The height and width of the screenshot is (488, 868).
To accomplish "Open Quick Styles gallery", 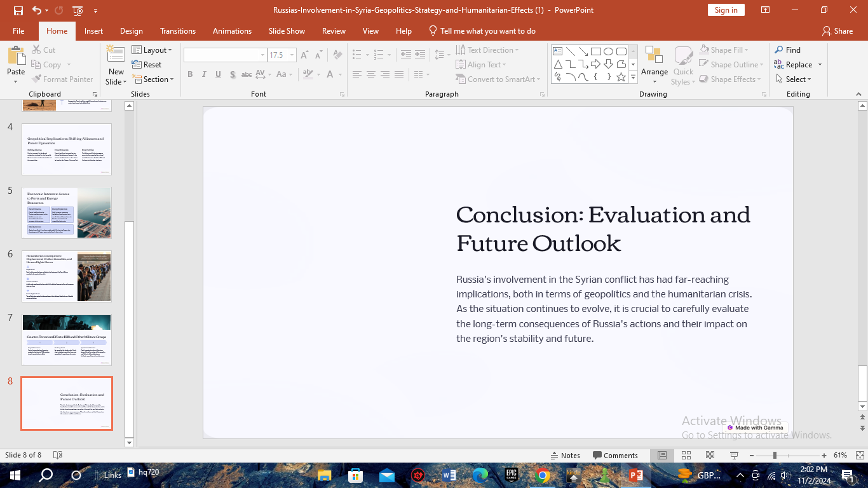I will tap(683, 66).
